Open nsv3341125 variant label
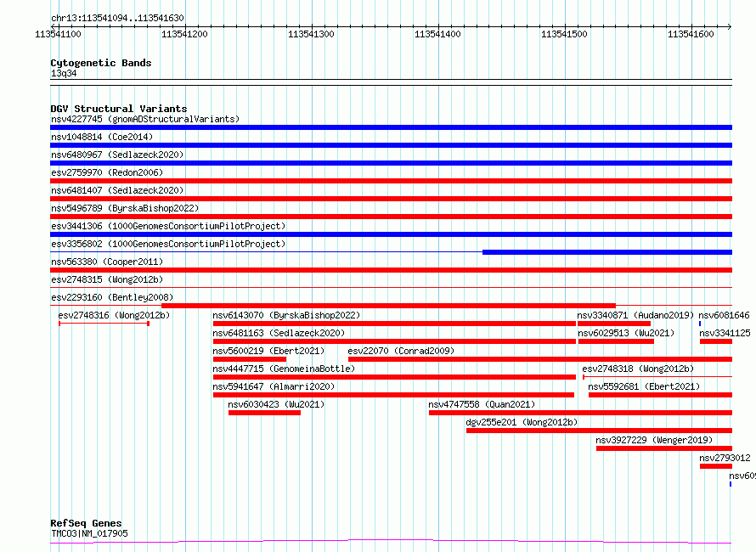 [725, 333]
